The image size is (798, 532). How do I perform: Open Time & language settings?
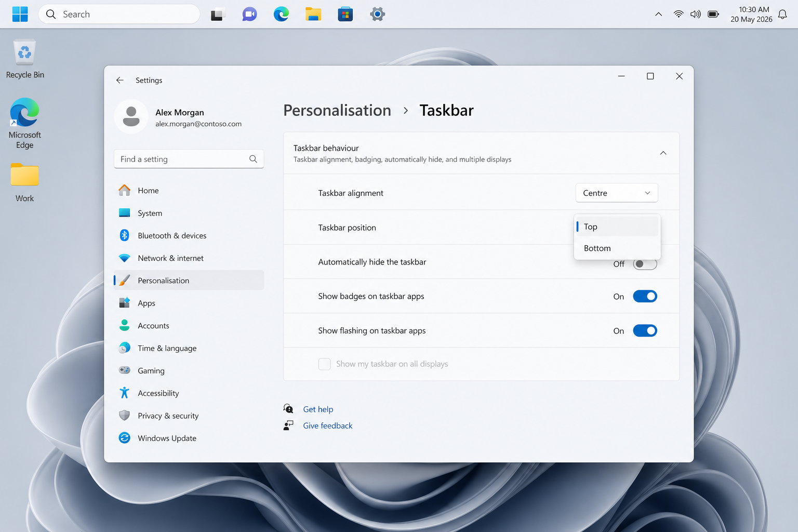click(189, 348)
